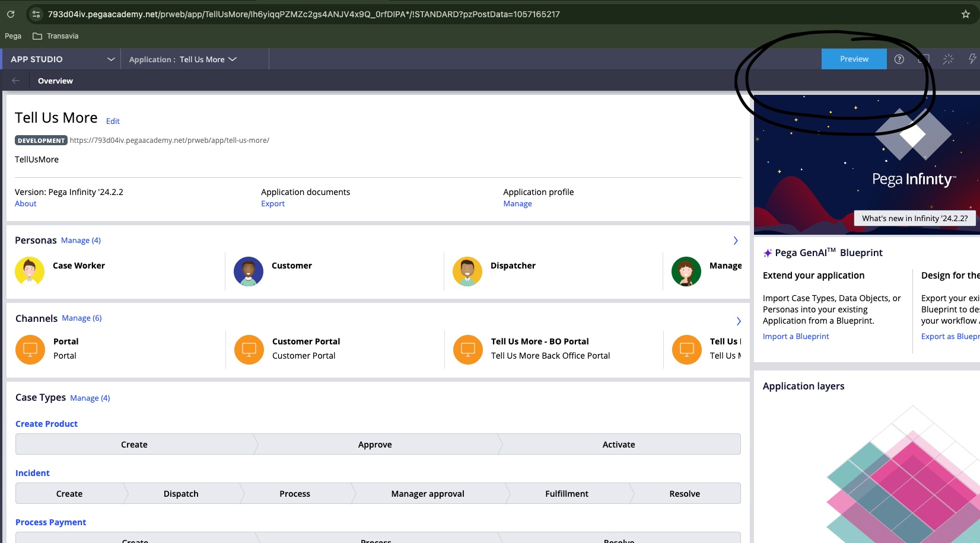
Task: Select Create stage of Create Product
Action: [135, 445]
